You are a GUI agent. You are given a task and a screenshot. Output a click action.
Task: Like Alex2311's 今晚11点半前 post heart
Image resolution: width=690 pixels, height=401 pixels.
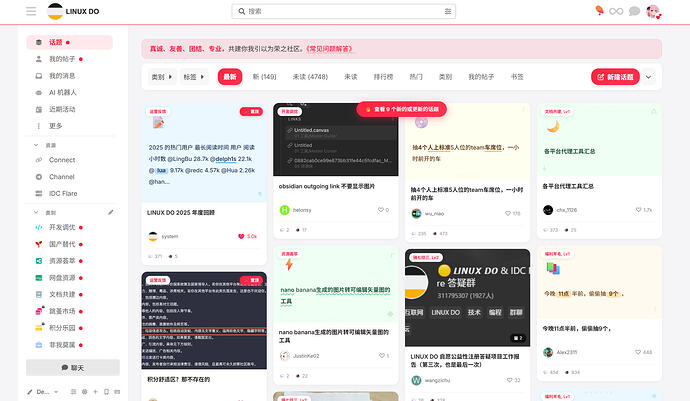point(638,352)
